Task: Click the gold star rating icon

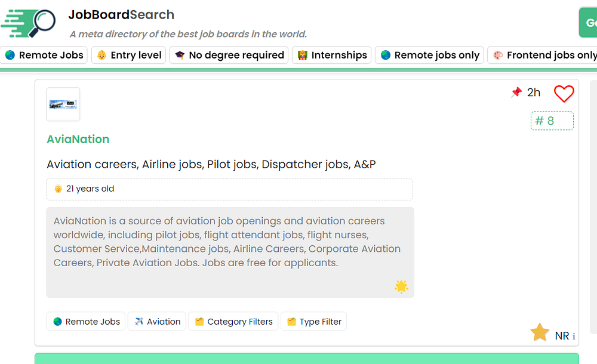Action: click(540, 332)
